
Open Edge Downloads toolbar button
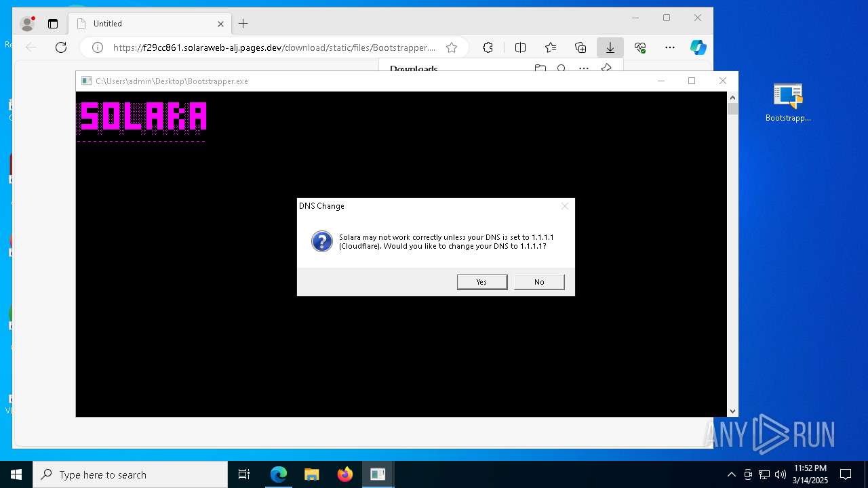click(610, 47)
